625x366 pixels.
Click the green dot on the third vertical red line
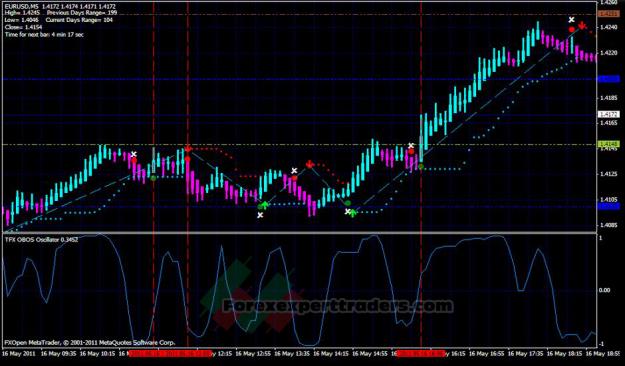pos(421,166)
